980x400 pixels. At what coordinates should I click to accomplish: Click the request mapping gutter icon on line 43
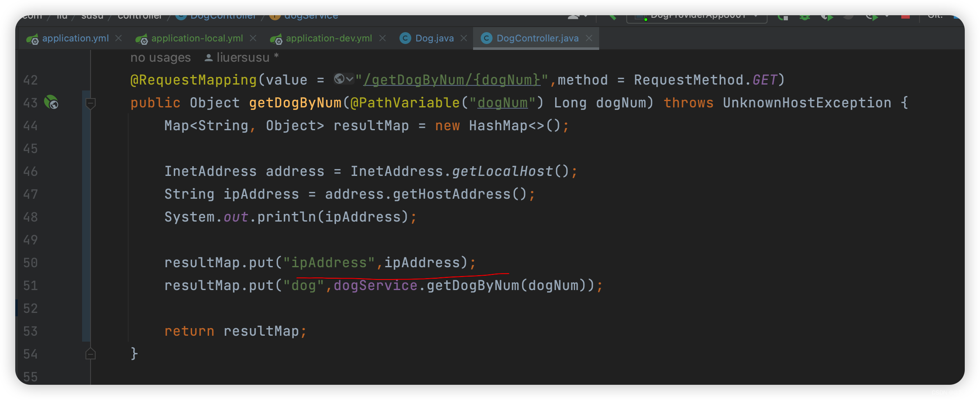point(51,102)
